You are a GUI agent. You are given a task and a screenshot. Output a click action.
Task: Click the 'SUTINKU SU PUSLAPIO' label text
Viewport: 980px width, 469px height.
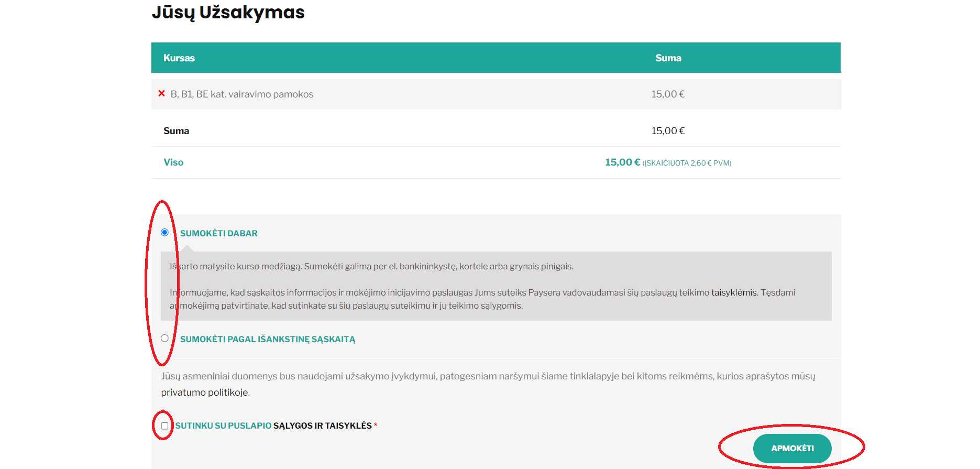[x=223, y=426]
